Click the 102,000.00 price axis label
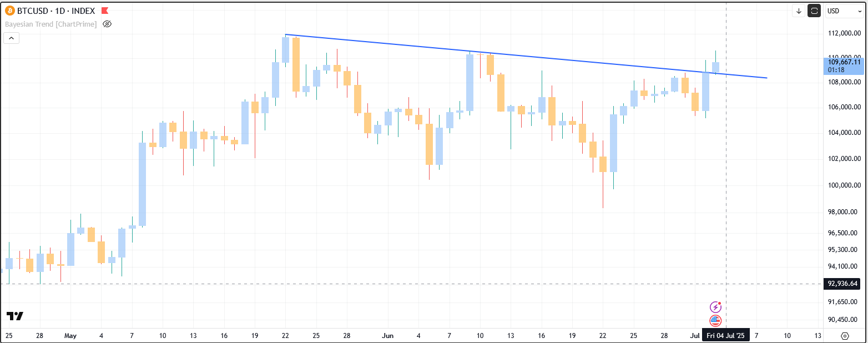 point(844,158)
